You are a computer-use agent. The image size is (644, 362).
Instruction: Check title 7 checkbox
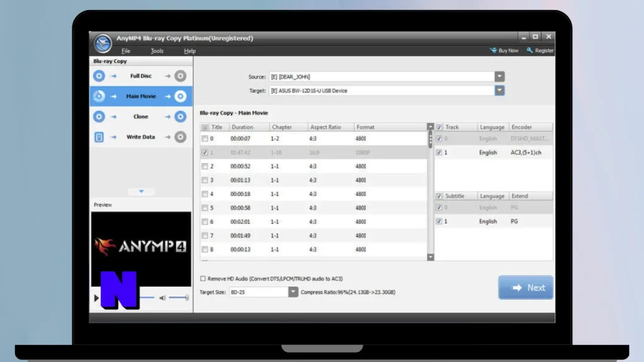pyautogui.click(x=204, y=236)
